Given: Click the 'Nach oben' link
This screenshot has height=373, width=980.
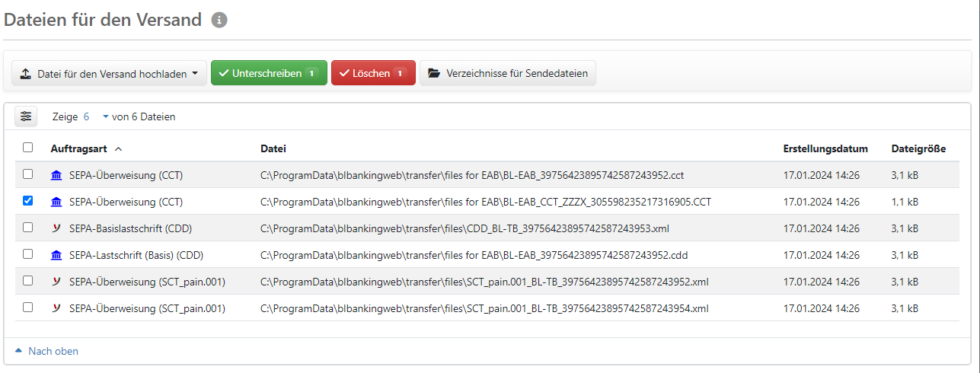Looking at the screenshot, I should click(46, 351).
